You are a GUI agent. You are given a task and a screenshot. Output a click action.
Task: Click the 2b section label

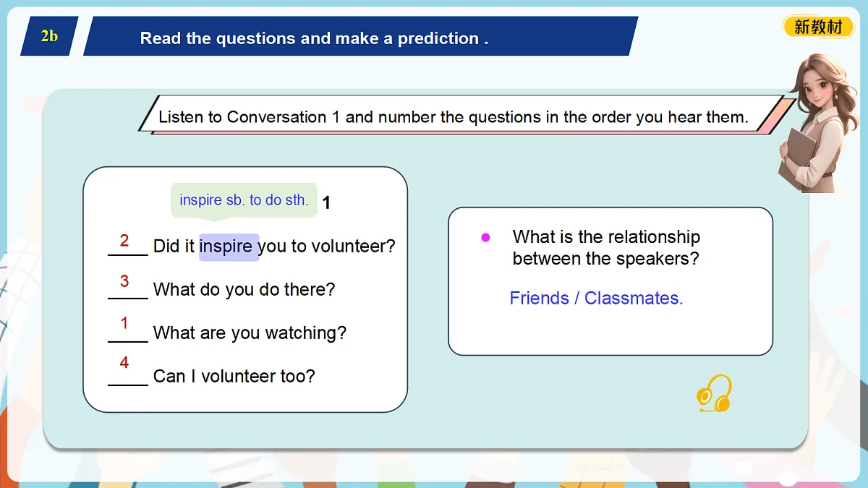click(x=49, y=36)
